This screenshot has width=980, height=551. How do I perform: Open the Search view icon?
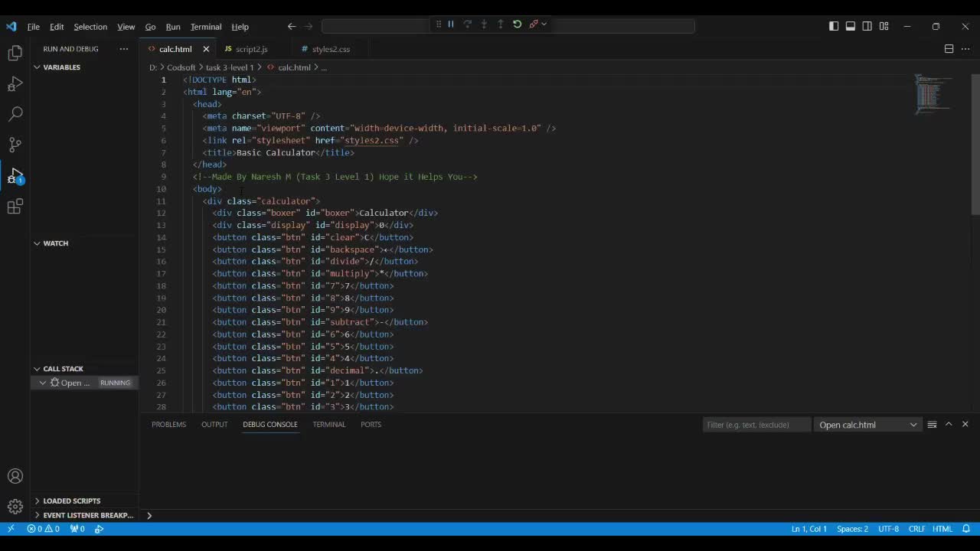tap(15, 114)
